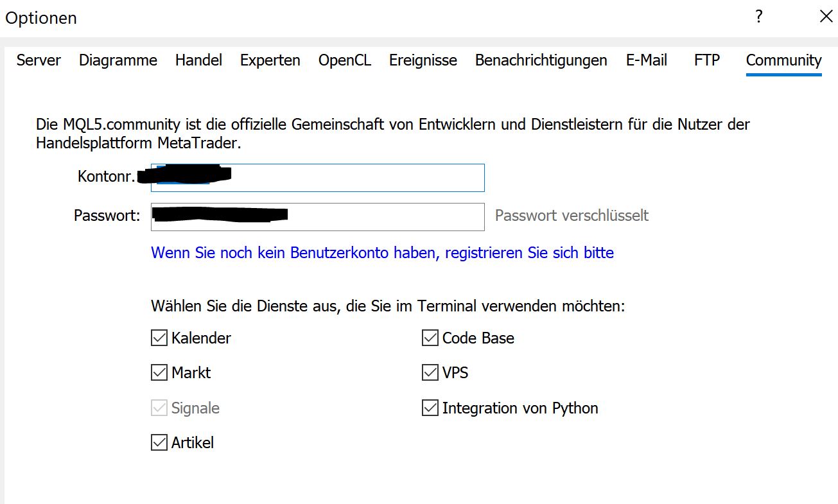Click the help question mark icon
838x504 pixels.
pos(759,17)
